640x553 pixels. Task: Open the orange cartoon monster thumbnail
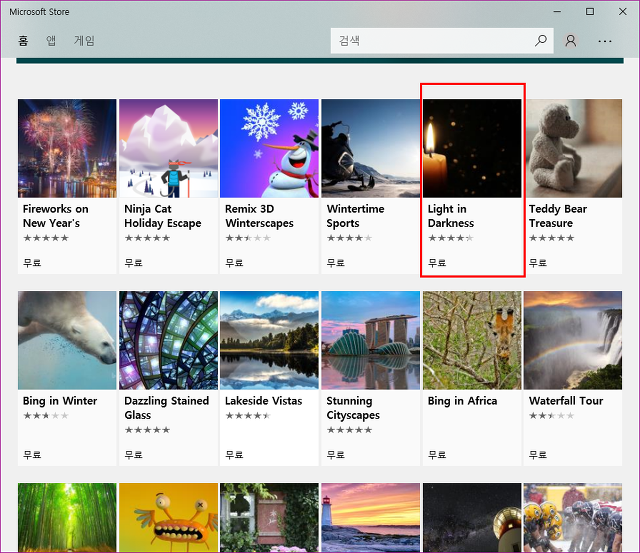coord(169,517)
